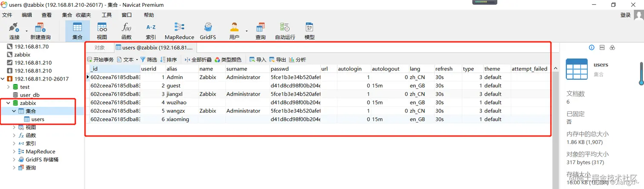The height and width of the screenshot is (189, 644).
Task: Select the jiangxl alias cell
Action: [x=182, y=94]
